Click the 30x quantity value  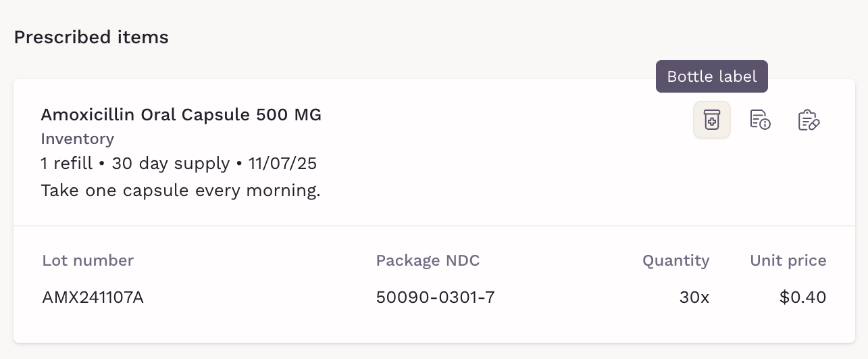coord(694,297)
